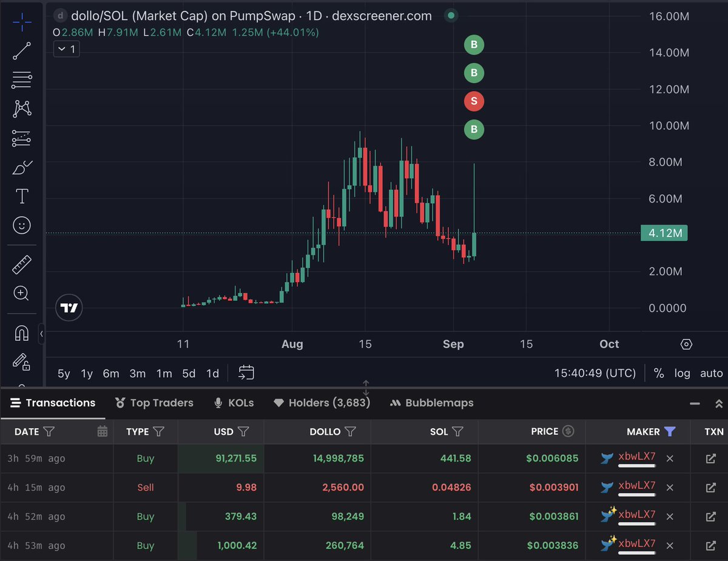
Task: Open the emoji icons tool
Action: (22, 226)
